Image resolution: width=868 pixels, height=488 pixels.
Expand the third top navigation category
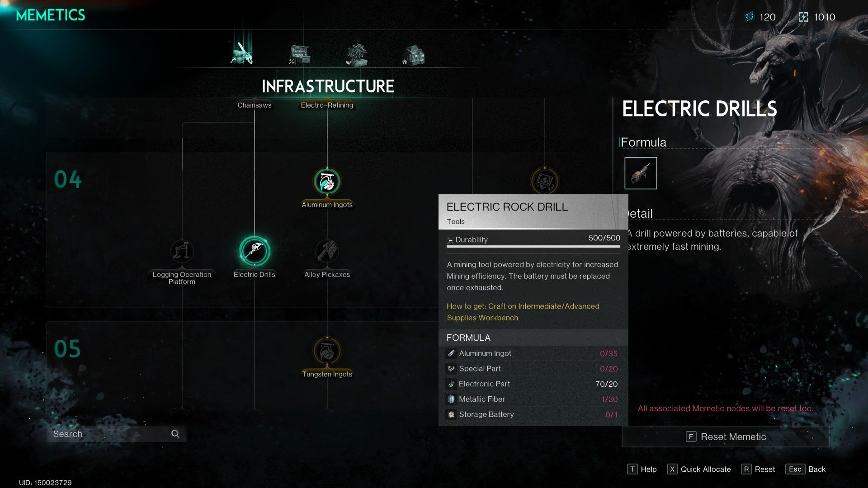pyautogui.click(x=355, y=53)
